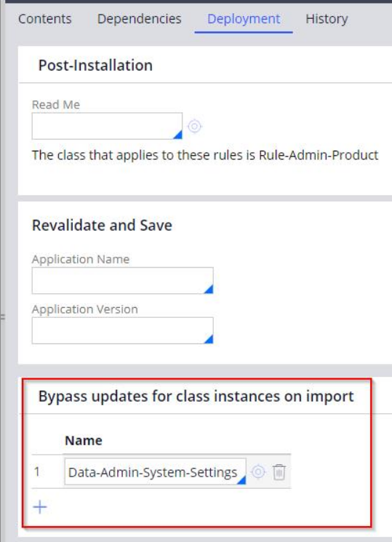The height and width of the screenshot is (542, 392).
Task: Click the Post-Installation section header
Action: point(95,65)
